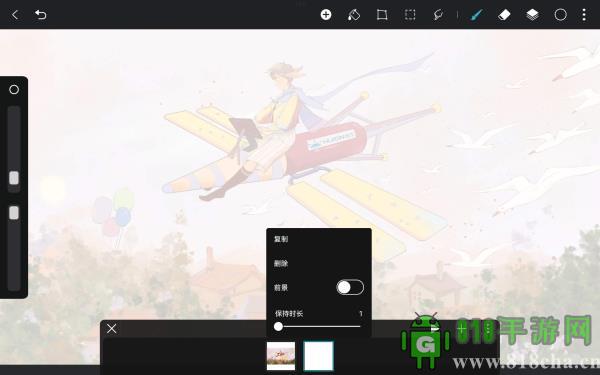Image resolution: width=600 pixels, height=375 pixels.
Task: Choose 删除 in the frame menu
Action: click(281, 263)
